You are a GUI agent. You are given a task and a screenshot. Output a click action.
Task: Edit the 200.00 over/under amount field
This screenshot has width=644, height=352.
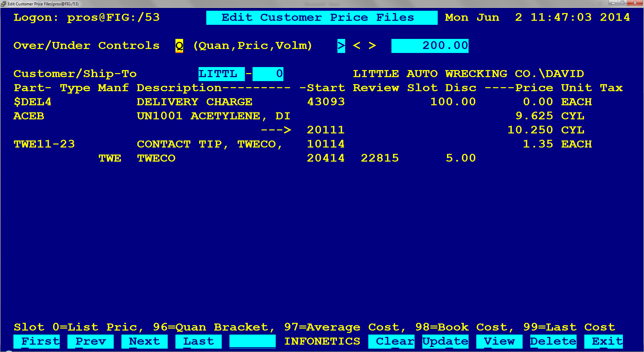(430, 46)
